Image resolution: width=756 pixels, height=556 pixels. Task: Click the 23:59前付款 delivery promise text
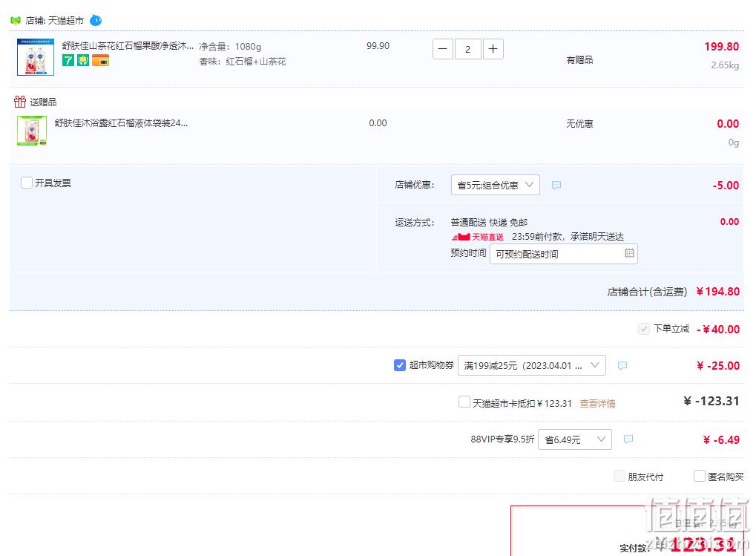click(x=568, y=237)
